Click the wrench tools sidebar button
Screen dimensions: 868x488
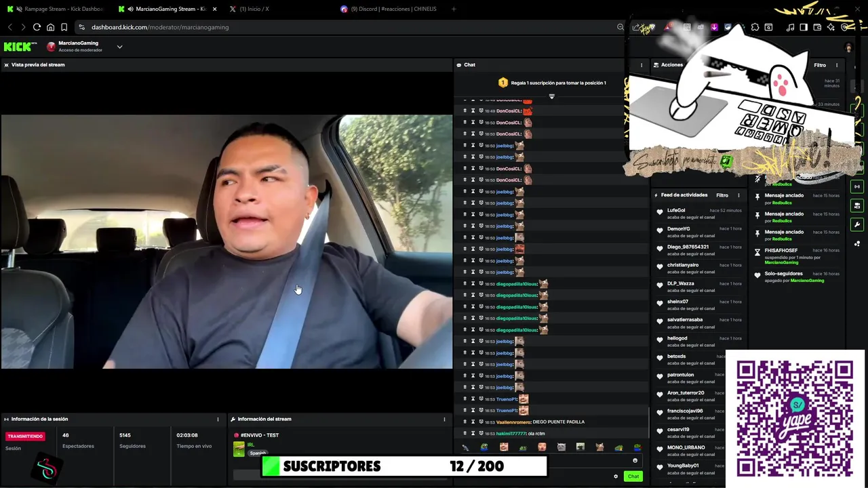[x=857, y=224]
